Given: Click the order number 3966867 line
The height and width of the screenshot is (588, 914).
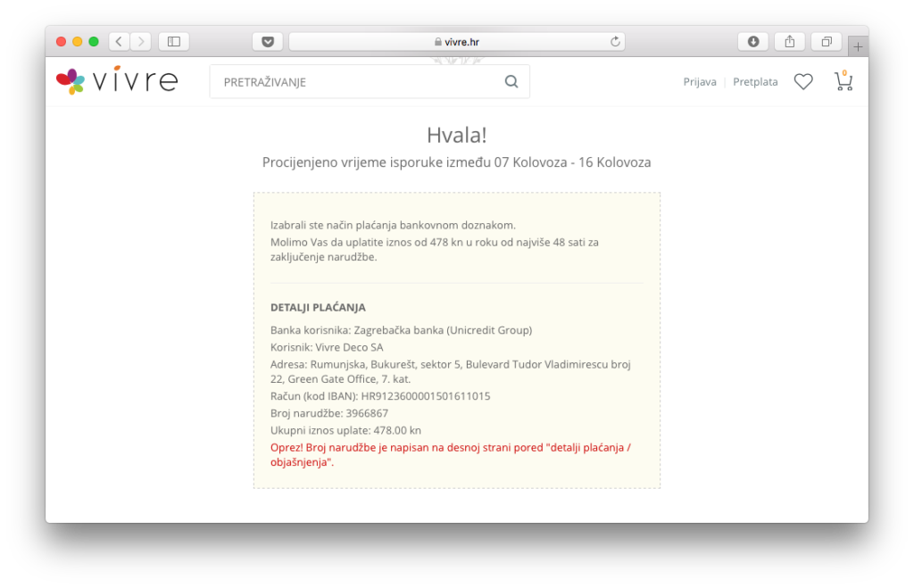Looking at the screenshot, I should (329, 413).
